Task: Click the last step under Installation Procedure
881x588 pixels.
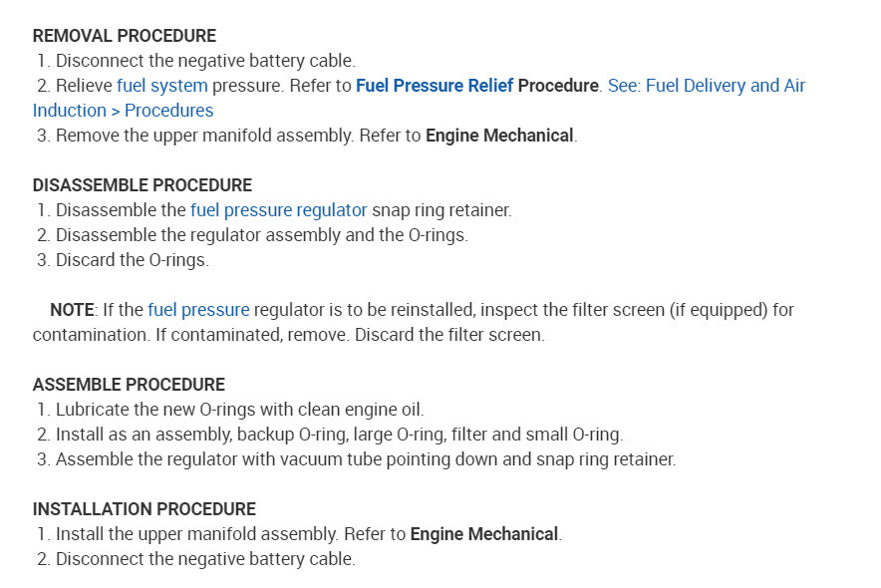Action: pos(204,559)
